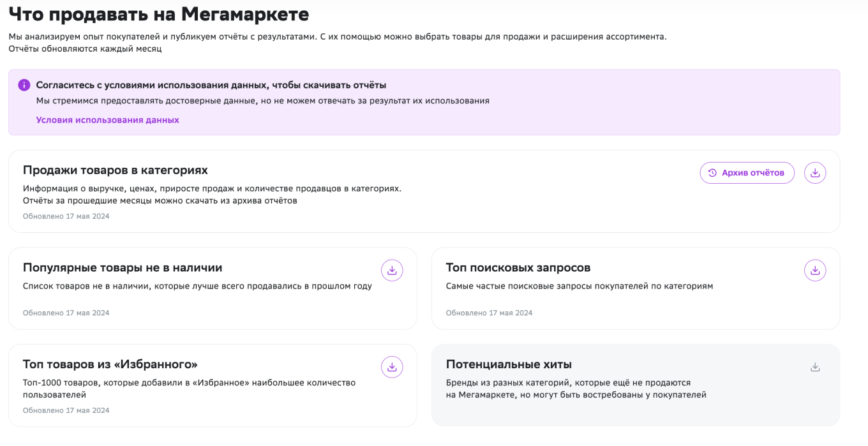Click the purple info icon in the banner
868x446 pixels.
24,85
